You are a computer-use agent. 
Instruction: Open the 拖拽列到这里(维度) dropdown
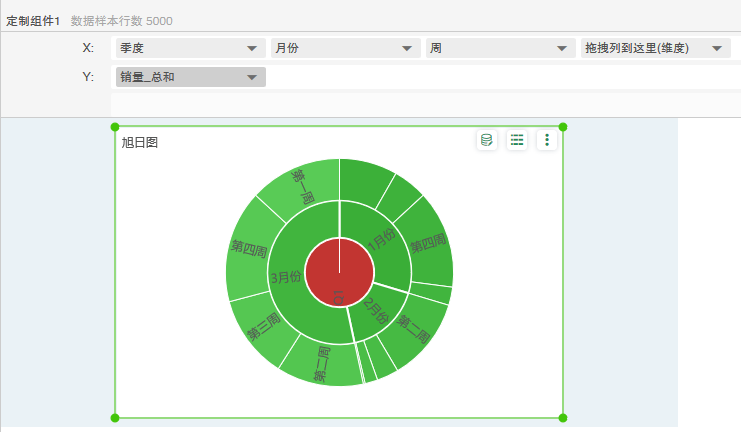click(x=716, y=48)
